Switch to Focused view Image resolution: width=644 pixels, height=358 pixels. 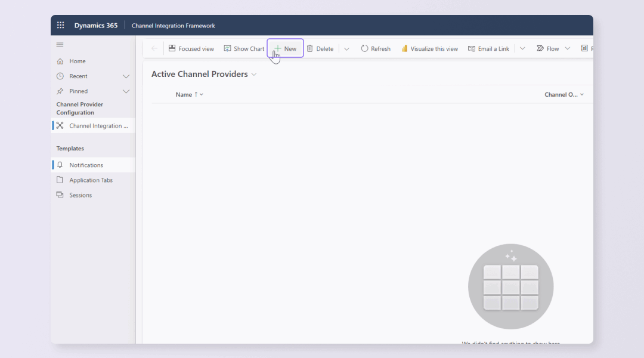191,49
